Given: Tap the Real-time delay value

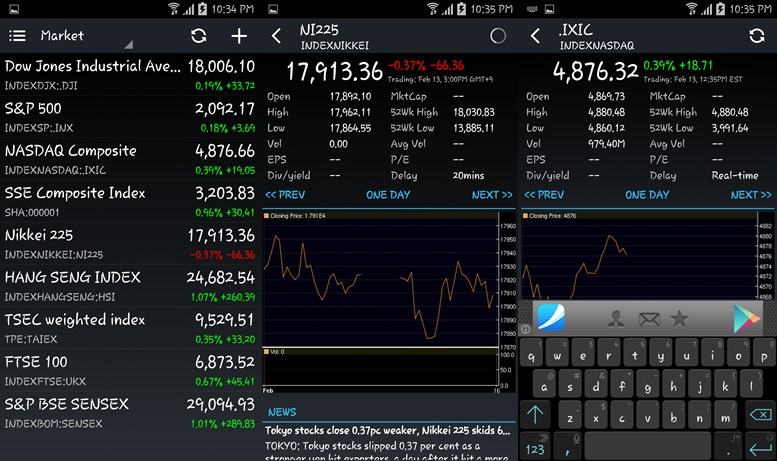Looking at the screenshot, I should pos(735,175).
